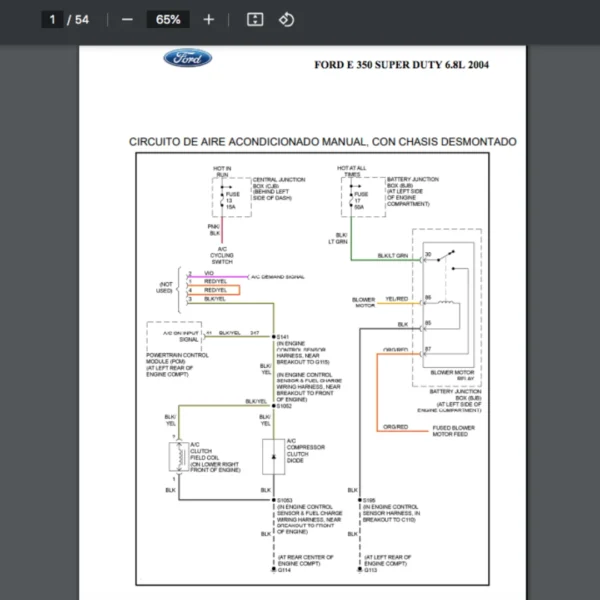600x600 pixels.
Task: Click the HOT AT ALL TIMES label
Action: click(352, 171)
